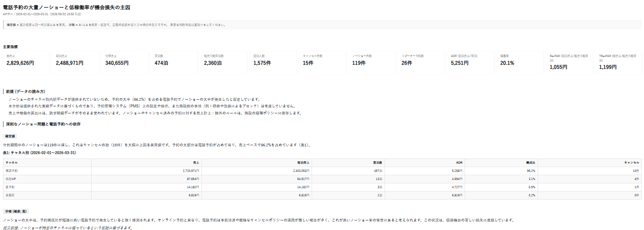The width and height of the screenshot is (644, 230).
Task: Click the 室泊数 column header
Action: pos(348,163)
